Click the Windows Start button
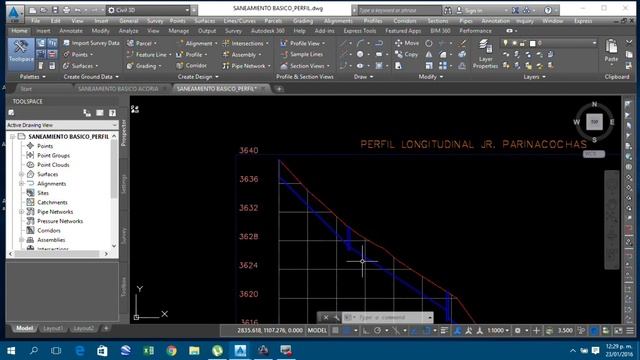This screenshot has height=360, width=640. (x=11, y=350)
